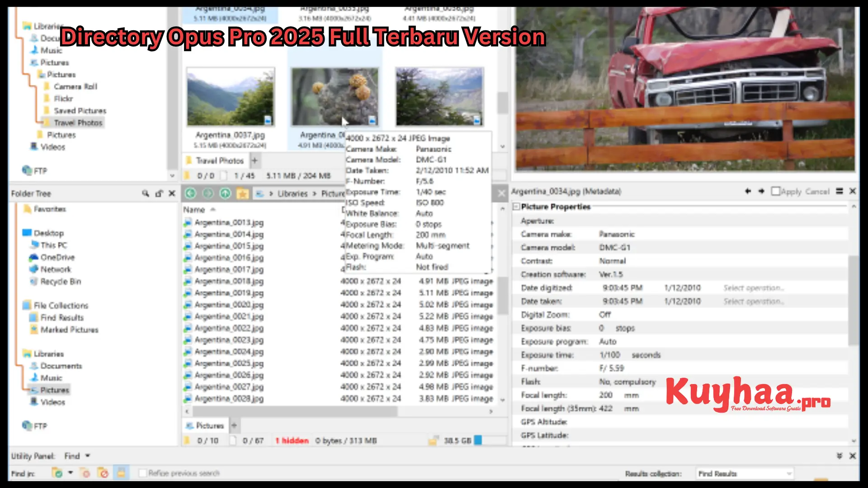Enable the Refine previous search checkbox
The height and width of the screenshot is (488, 868).
click(x=143, y=473)
